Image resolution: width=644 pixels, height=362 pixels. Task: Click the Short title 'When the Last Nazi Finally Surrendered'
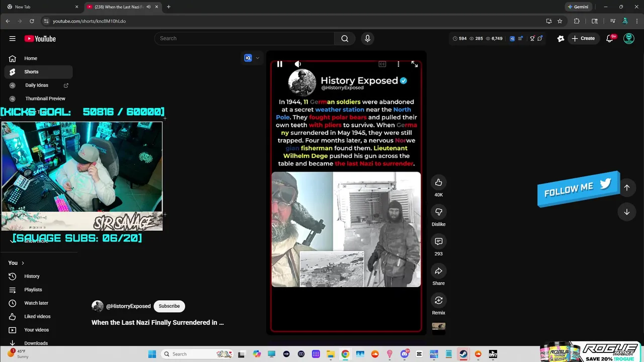157,323
